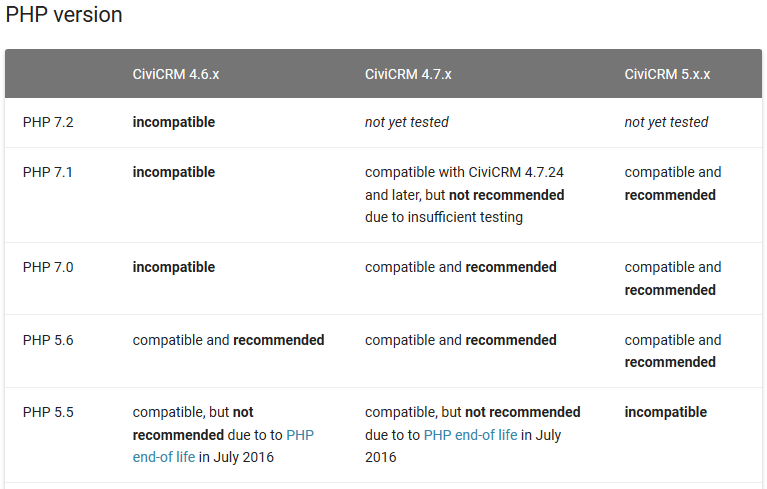This screenshot has width=767, height=489.
Task: Open PHP end-of life link in CiviCRM 4.7.x column
Action: [470, 435]
